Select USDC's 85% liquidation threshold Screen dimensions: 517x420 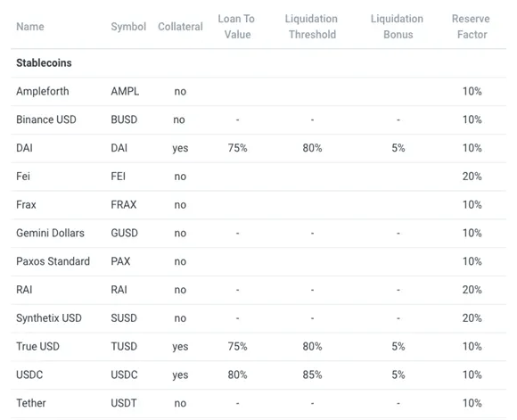pyautogui.click(x=312, y=375)
